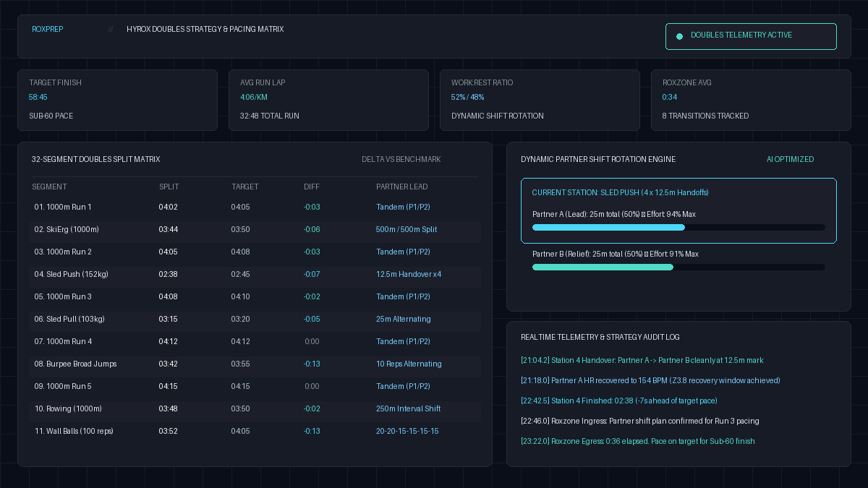Click the AI Optimized label
Viewport: 868px width, 488px height.
point(790,159)
